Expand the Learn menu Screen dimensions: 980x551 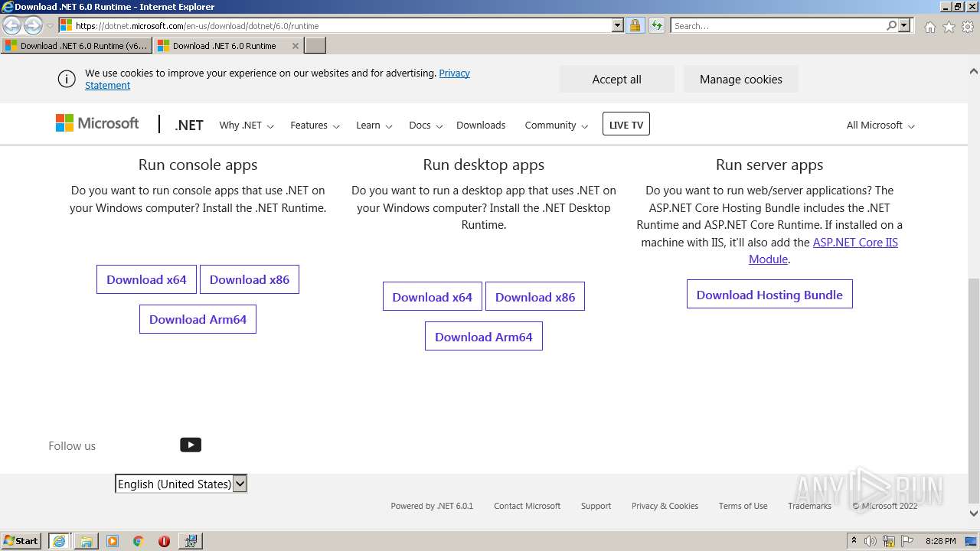374,125
